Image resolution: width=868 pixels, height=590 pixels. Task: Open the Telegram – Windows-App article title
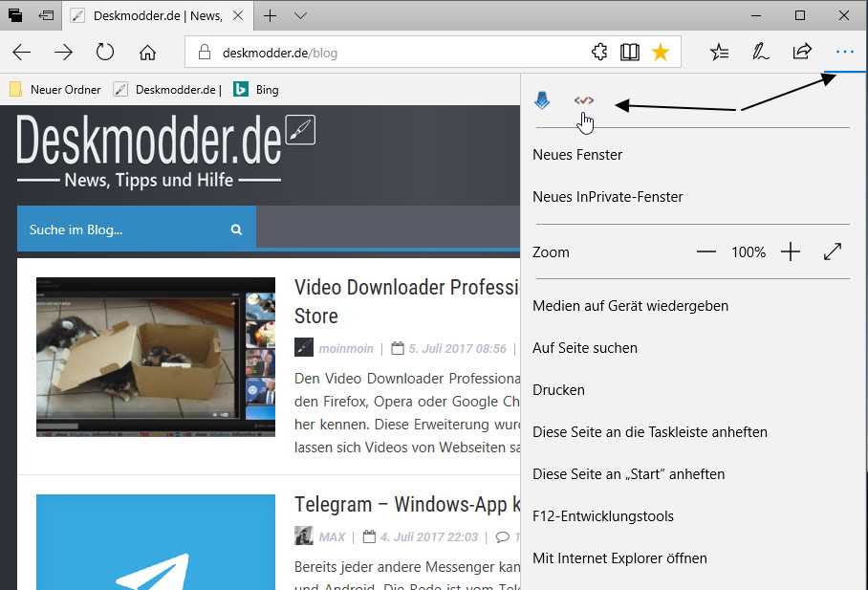pyautogui.click(x=407, y=504)
